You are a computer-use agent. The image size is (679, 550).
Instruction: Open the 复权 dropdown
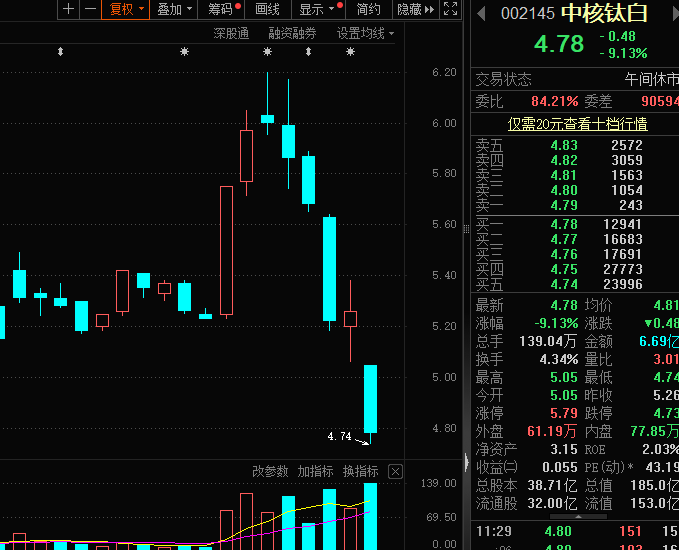point(126,9)
